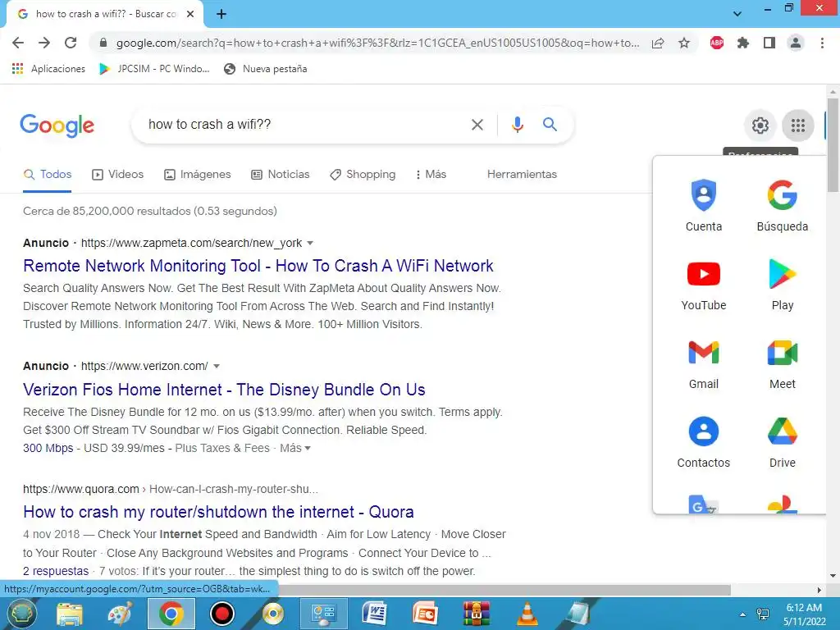840x630 pixels.
Task: Open the 2 respuestas link
Action: (x=56, y=571)
